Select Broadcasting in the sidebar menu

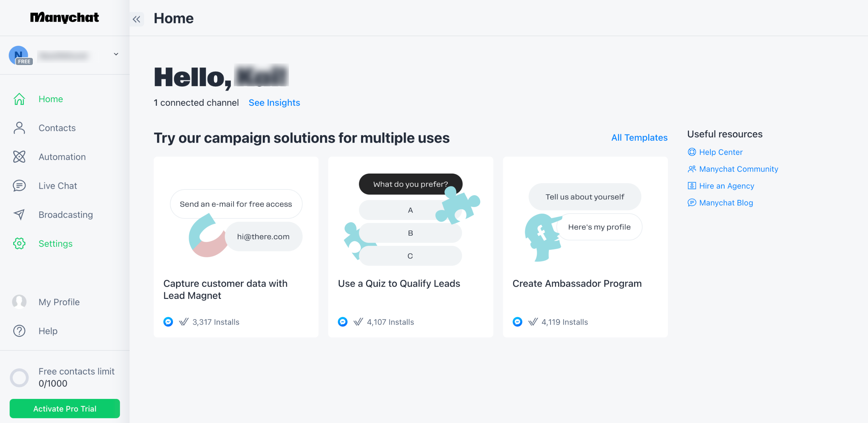coord(66,215)
